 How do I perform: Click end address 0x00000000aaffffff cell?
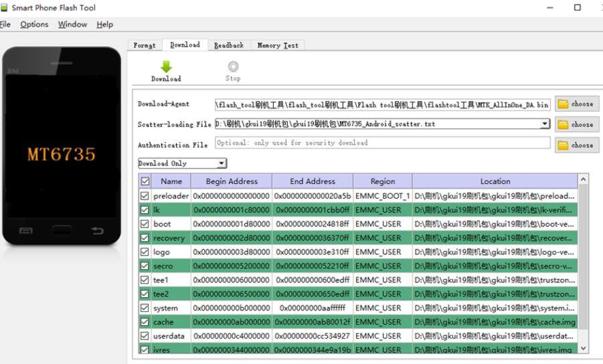pos(313,308)
